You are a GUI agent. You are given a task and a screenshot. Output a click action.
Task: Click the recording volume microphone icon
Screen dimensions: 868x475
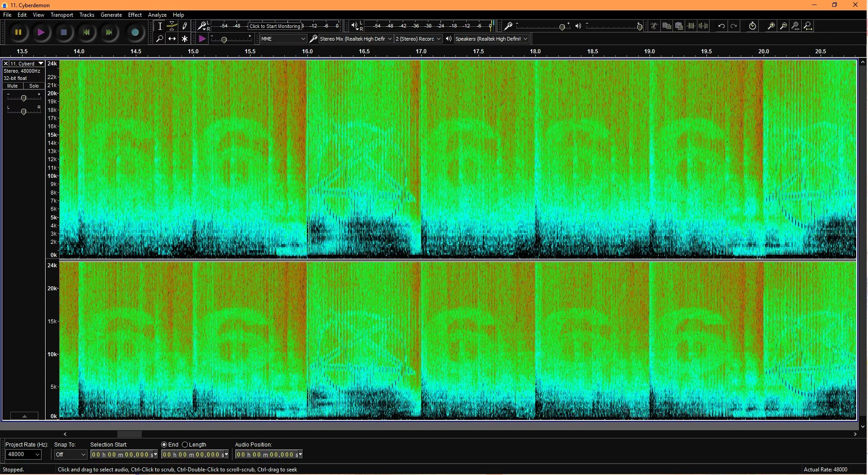click(x=508, y=26)
